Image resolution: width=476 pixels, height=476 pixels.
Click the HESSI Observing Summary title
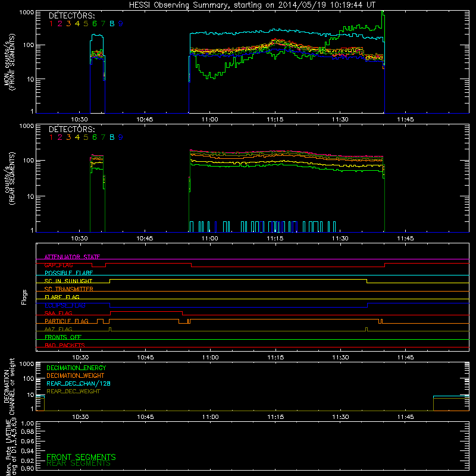252,5
